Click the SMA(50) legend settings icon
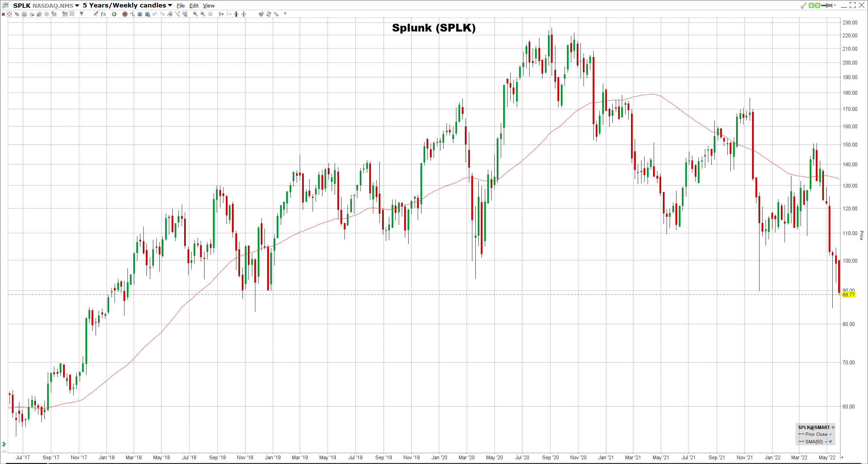 (830, 442)
